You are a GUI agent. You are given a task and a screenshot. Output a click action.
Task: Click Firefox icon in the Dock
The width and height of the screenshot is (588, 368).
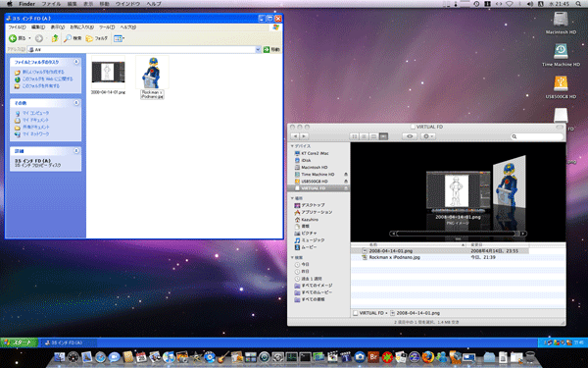(x=428, y=357)
